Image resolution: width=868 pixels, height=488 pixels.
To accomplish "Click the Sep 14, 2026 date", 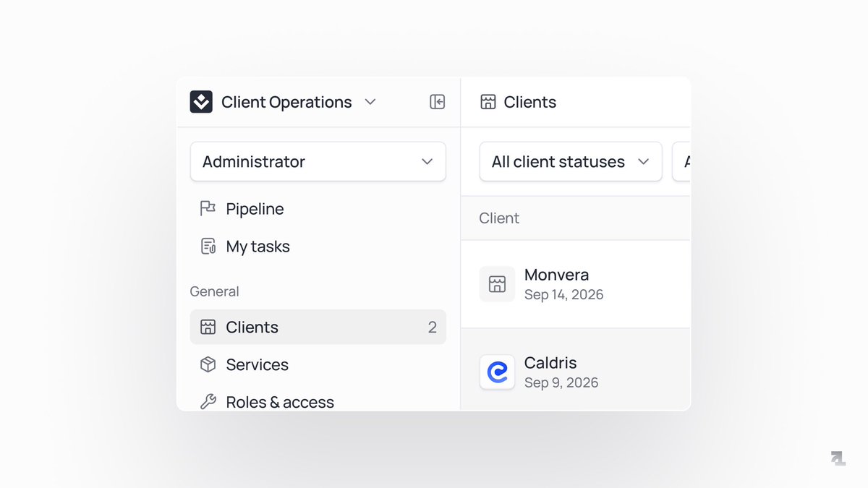I will coord(564,294).
